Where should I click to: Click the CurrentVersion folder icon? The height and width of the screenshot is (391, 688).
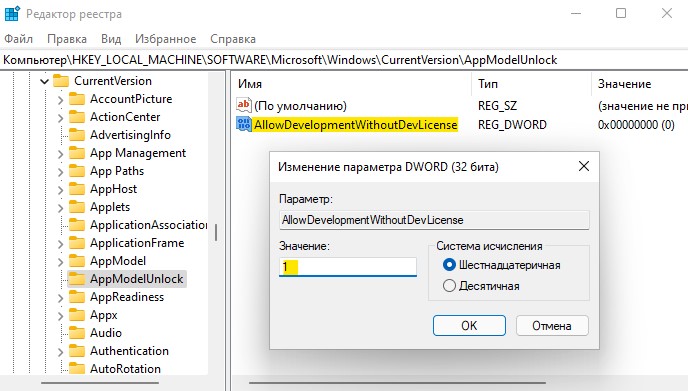[61, 81]
